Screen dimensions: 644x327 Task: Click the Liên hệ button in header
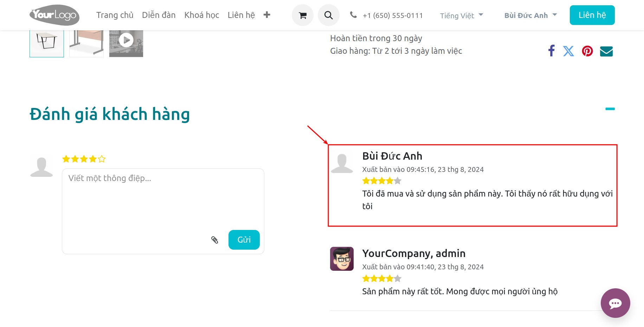(592, 15)
